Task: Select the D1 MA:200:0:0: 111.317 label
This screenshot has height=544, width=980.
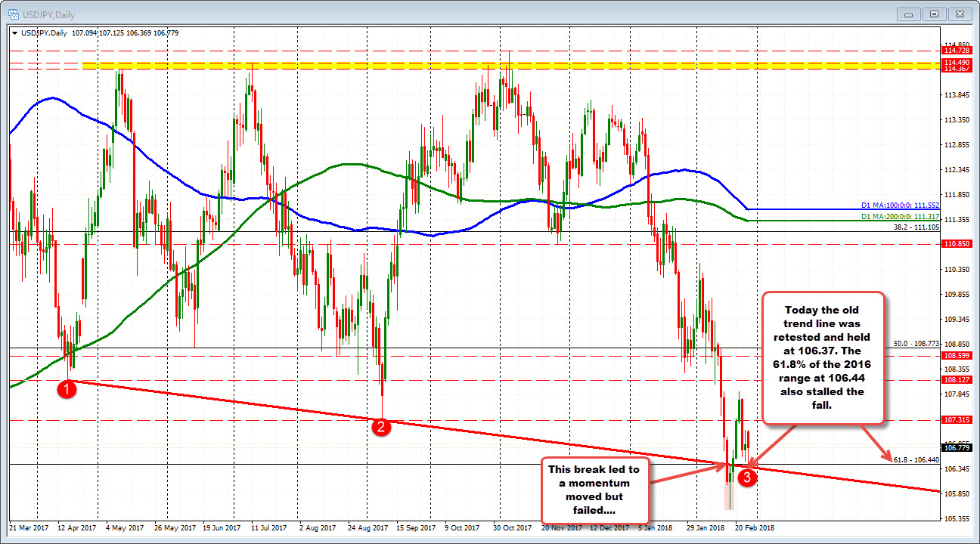Action: coord(900,216)
